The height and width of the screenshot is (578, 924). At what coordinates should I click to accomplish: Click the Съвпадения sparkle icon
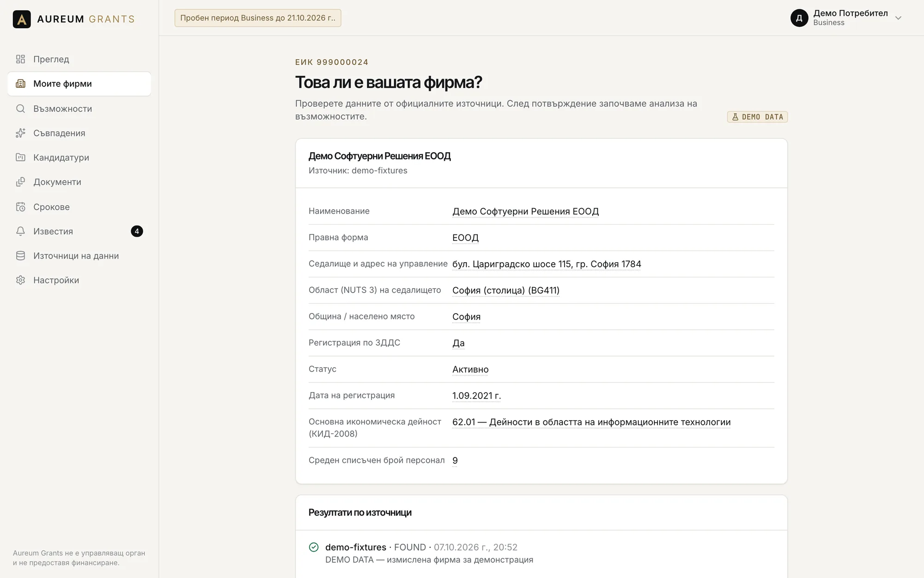coord(20,133)
